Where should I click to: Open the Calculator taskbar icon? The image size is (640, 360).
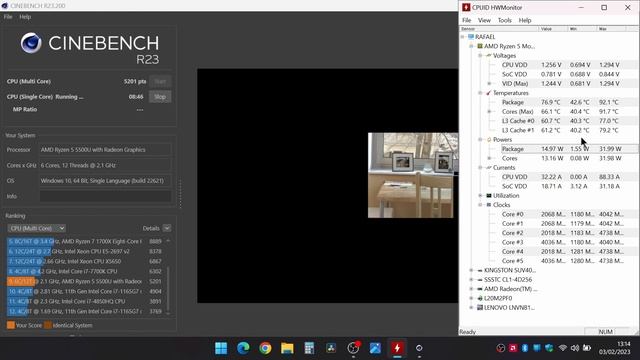point(309,348)
